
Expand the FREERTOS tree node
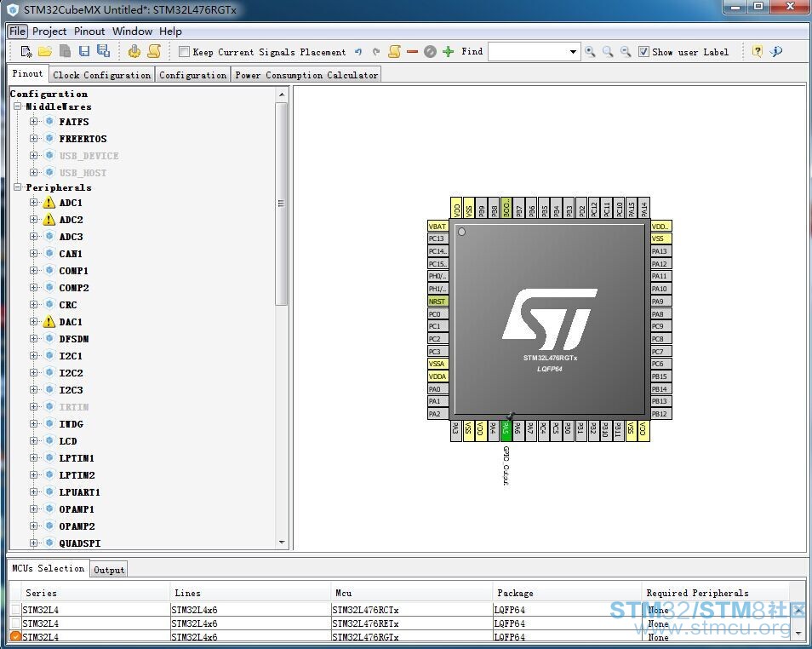pos(34,139)
